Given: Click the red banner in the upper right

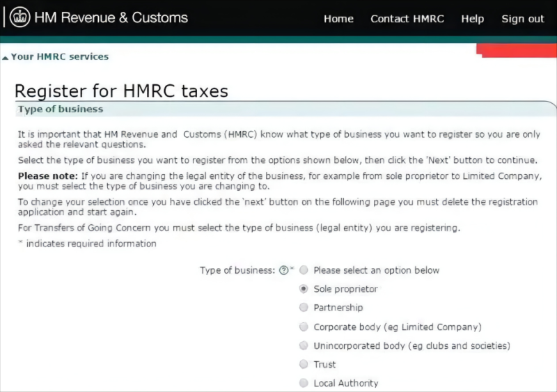Looking at the screenshot, I should (517, 50).
